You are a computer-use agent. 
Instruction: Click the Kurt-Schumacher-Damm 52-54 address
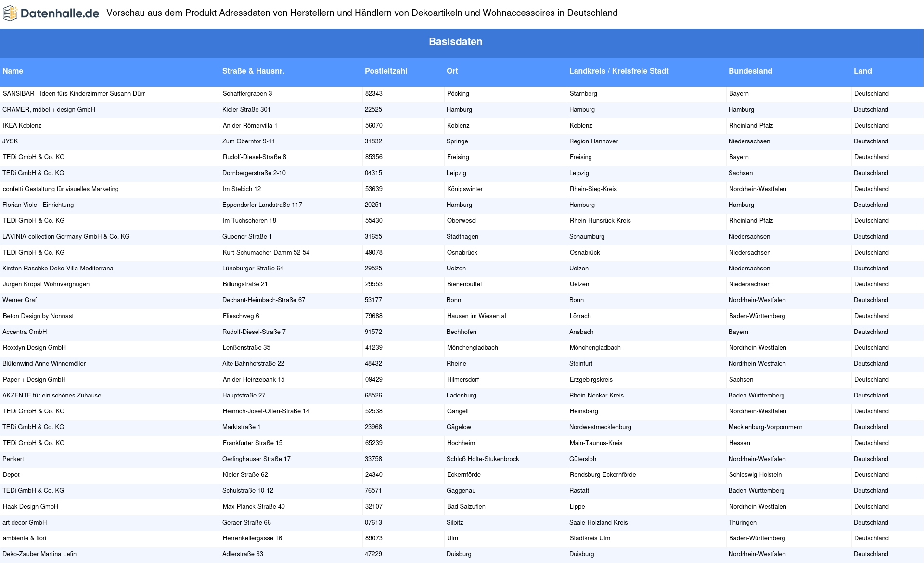(x=266, y=252)
